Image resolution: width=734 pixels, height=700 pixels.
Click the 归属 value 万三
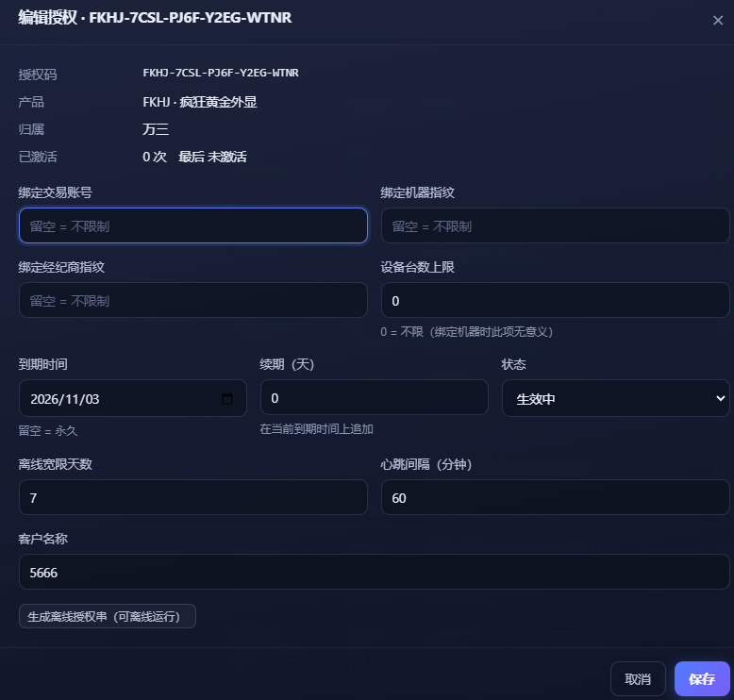click(156, 129)
